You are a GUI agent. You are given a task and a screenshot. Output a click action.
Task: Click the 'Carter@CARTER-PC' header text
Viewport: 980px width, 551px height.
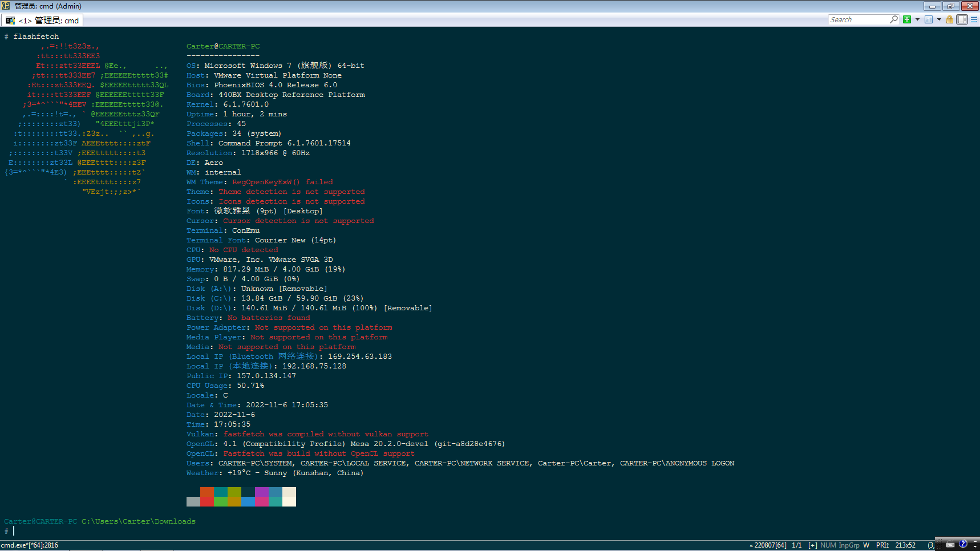223,46
